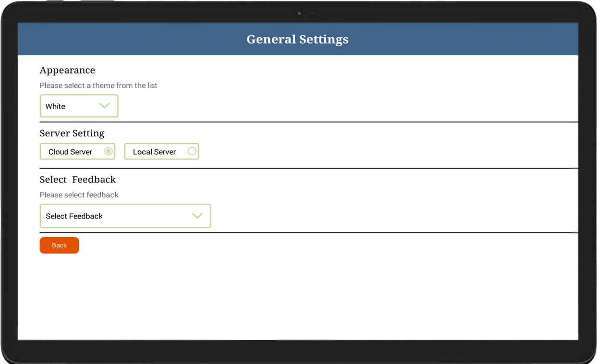Screen dimensions: 597x364
Task: Expand the Select Feedback combo box
Action: point(125,216)
